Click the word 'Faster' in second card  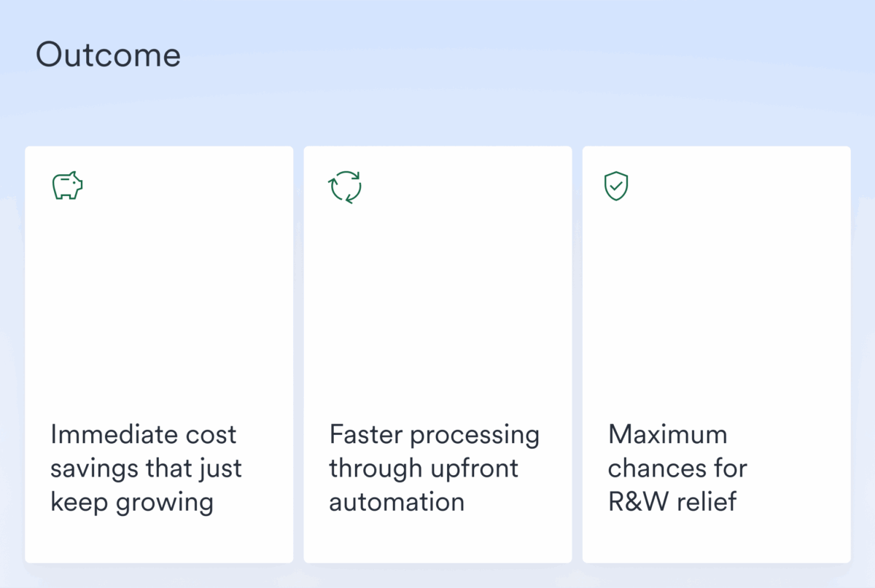[365, 435]
